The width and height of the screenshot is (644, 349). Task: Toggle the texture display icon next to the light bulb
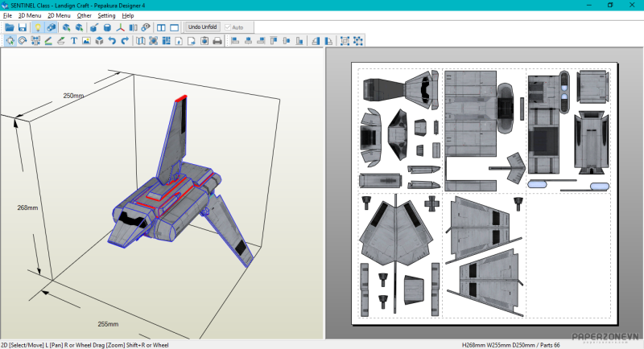click(x=51, y=27)
